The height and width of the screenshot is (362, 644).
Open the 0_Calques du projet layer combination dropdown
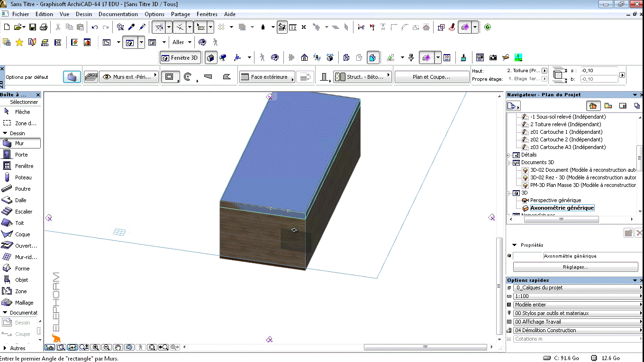coord(578,288)
